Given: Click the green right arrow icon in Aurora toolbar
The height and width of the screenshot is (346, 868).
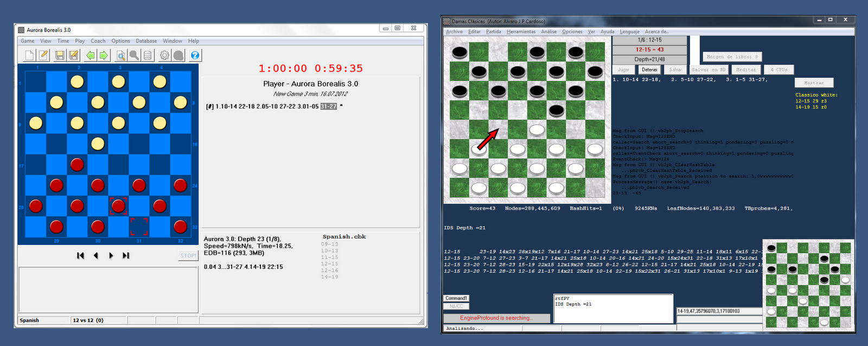Looking at the screenshot, I should pyautogui.click(x=104, y=55).
